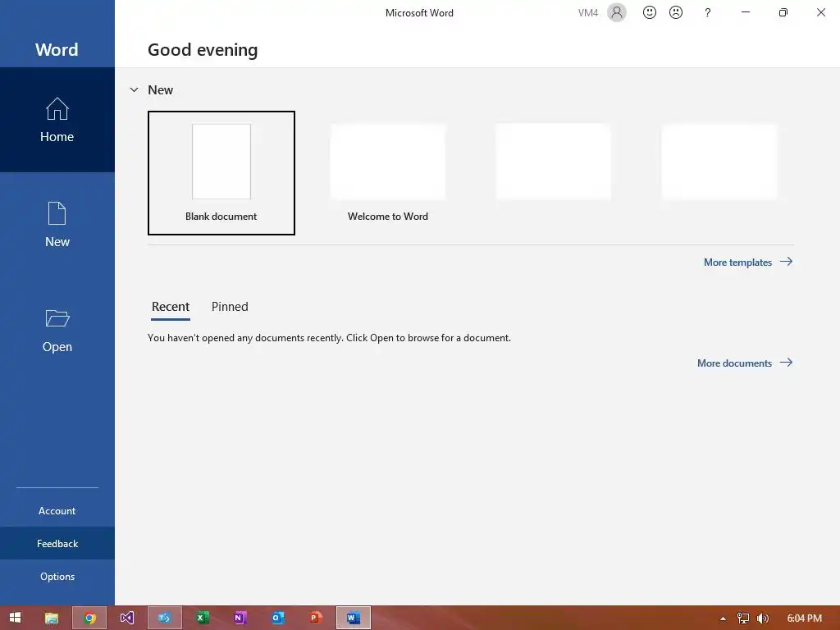Close the Word window
This screenshot has height=630, width=840.
820,12
